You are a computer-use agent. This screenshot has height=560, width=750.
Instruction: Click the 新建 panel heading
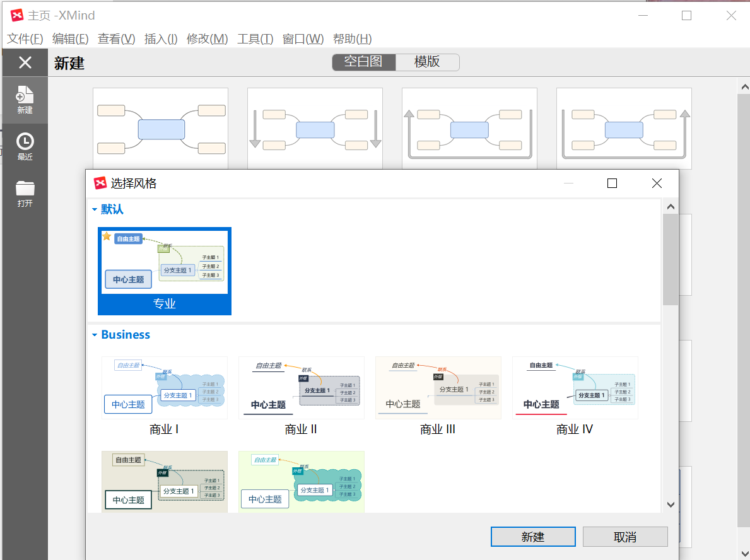tap(69, 63)
